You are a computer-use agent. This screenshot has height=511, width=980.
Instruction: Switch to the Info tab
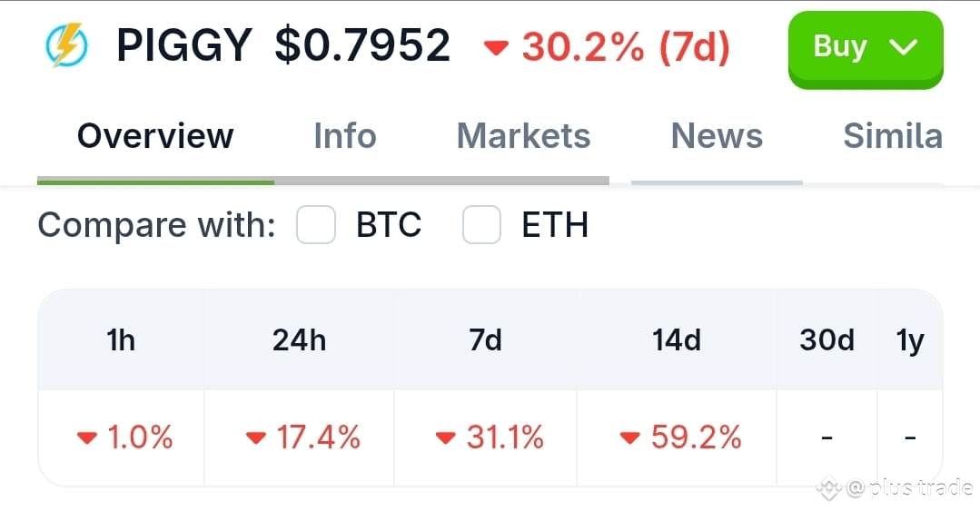click(345, 135)
